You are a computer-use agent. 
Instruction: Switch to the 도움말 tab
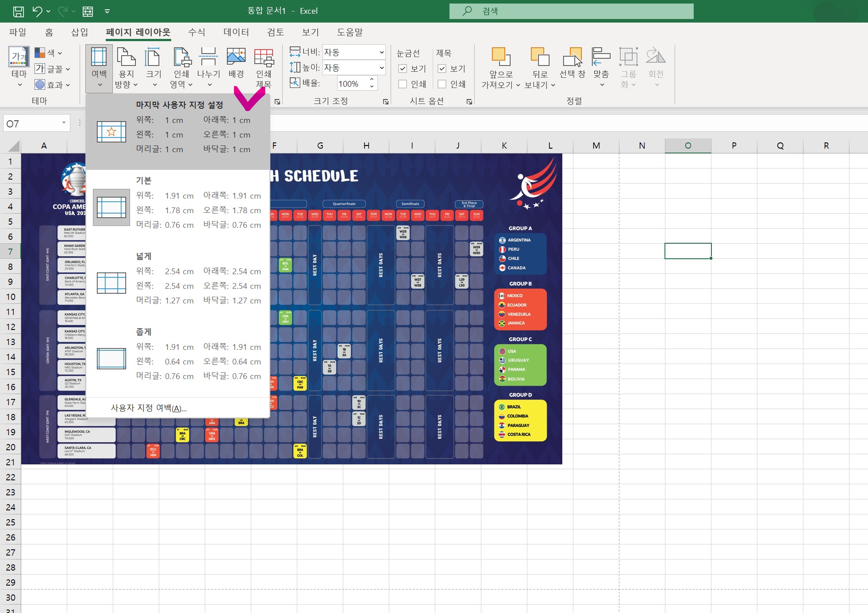pyautogui.click(x=350, y=32)
